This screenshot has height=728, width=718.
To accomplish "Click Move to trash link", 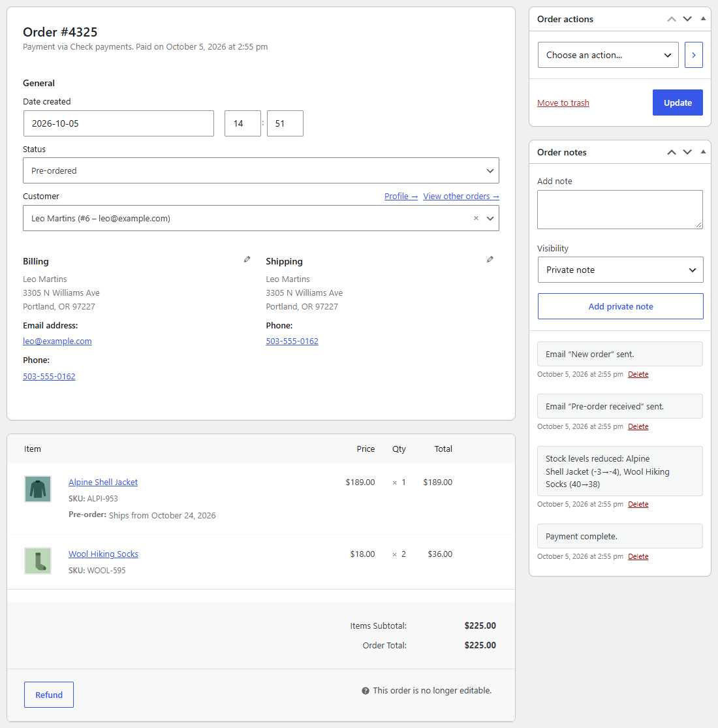I will pyautogui.click(x=563, y=103).
